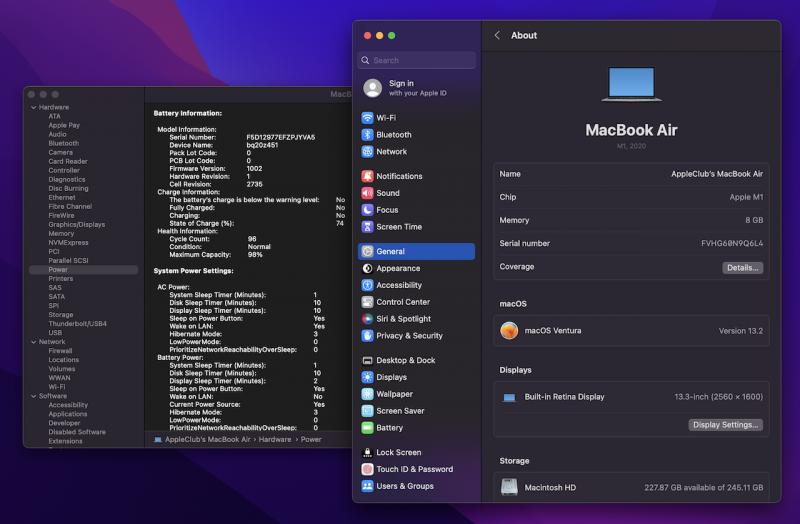Open Wallpaper icon in sidebar

(x=367, y=394)
